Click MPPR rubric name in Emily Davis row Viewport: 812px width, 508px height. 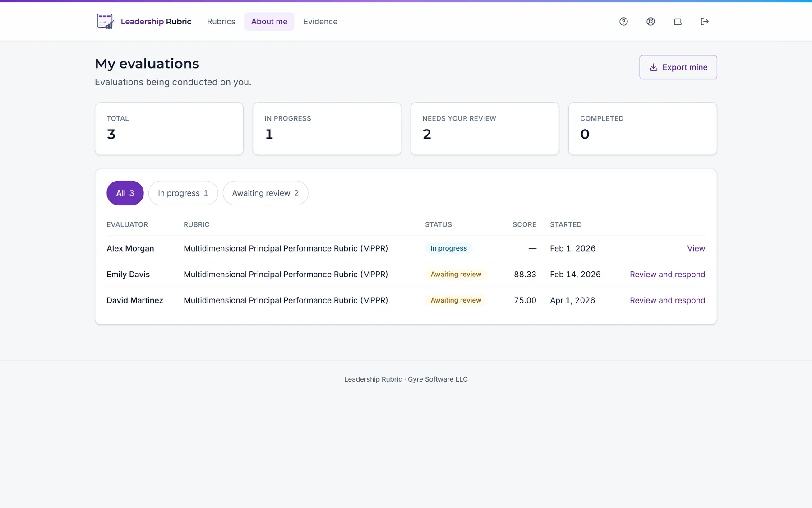[x=286, y=274]
